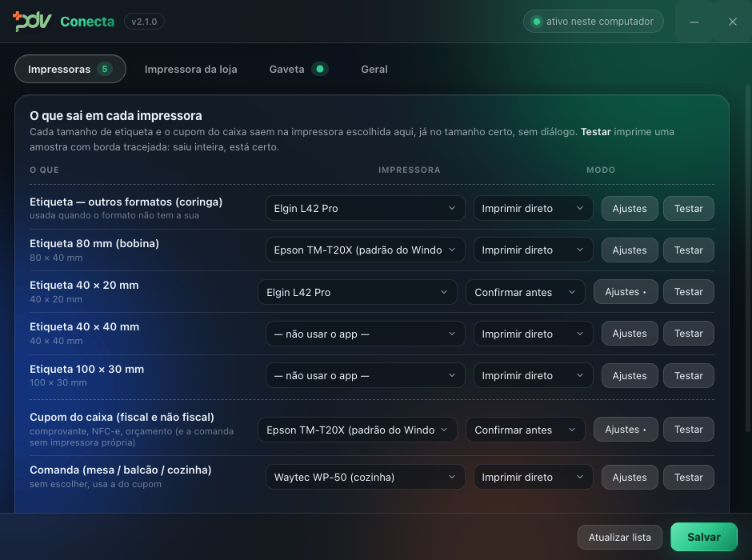Test print Etiqueta 40 × 20 mm
The height and width of the screenshot is (560, 752).
689,291
